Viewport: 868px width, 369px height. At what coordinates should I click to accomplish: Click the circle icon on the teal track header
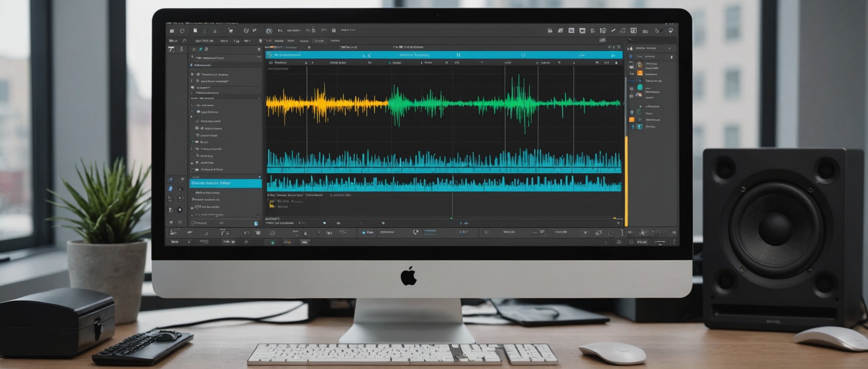pyautogui.click(x=269, y=55)
